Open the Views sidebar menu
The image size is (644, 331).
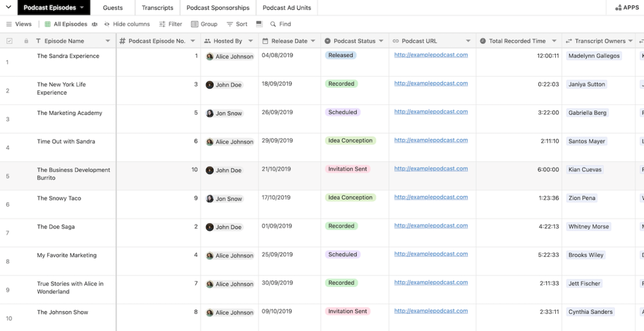tap(19, 24)
